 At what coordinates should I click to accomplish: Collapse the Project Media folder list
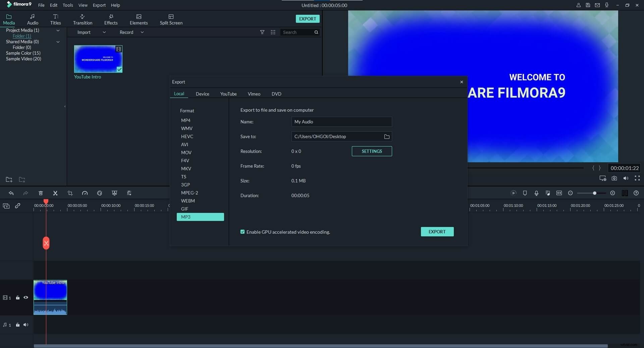tap(58, 30)
